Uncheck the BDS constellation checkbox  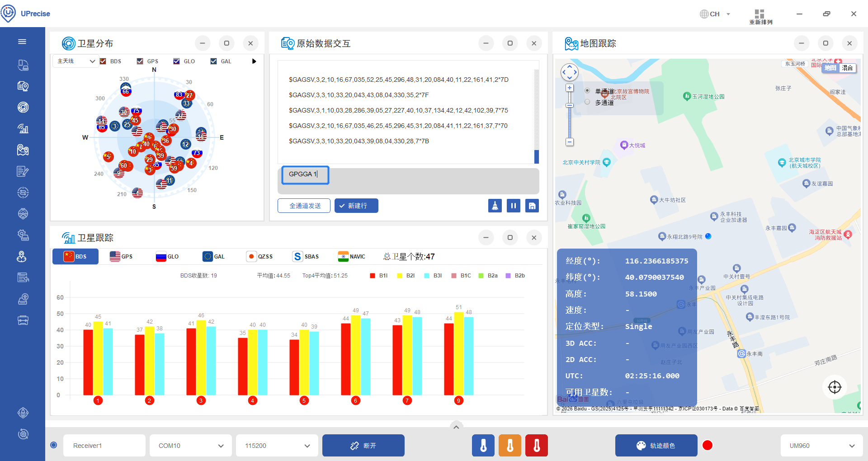point(103,61)
